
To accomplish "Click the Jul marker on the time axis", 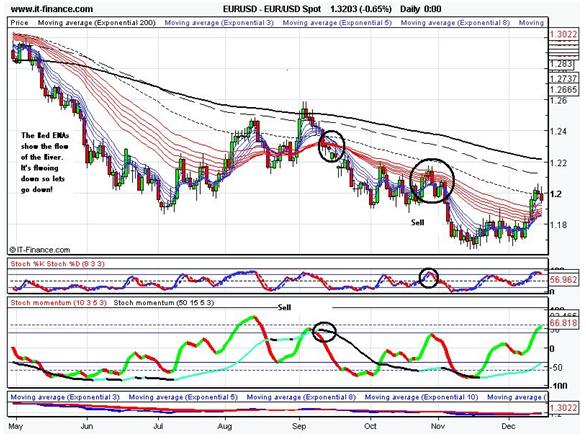I will 158,427.
